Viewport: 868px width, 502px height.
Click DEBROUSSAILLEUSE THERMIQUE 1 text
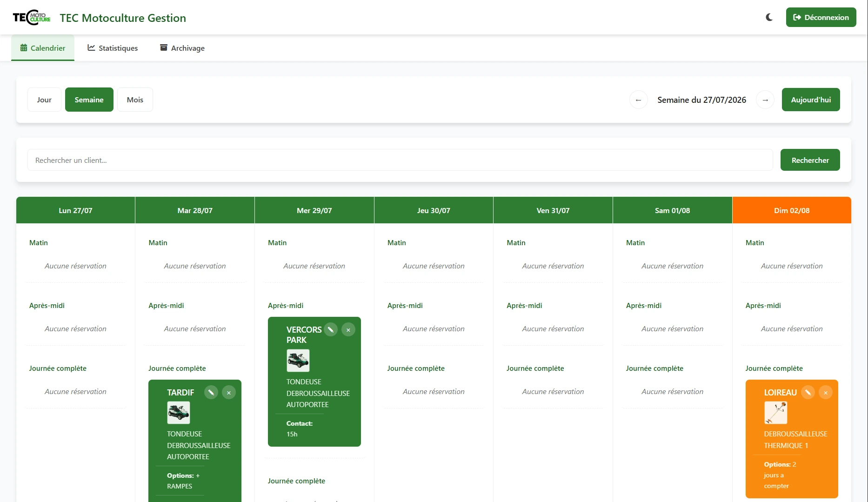795,440
